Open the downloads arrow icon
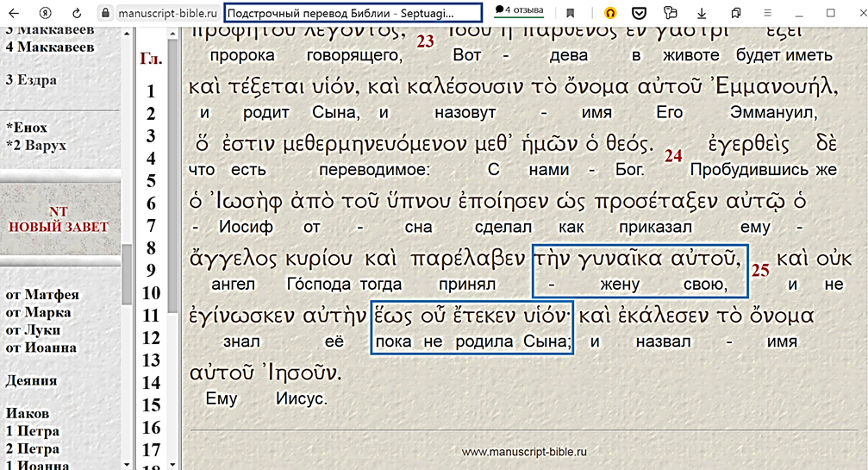This screenshot has width=868, height=470. pos(702,13)
